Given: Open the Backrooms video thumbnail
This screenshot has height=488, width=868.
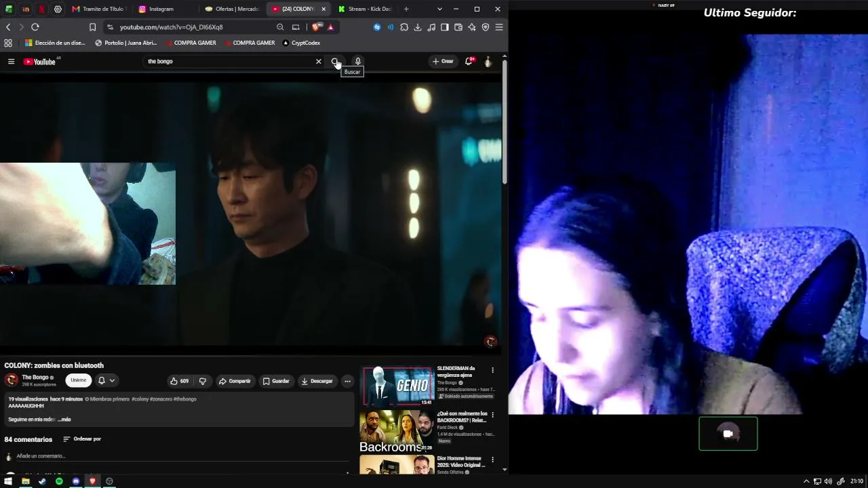Looking at the screenshot, I should tap(398, 431).
